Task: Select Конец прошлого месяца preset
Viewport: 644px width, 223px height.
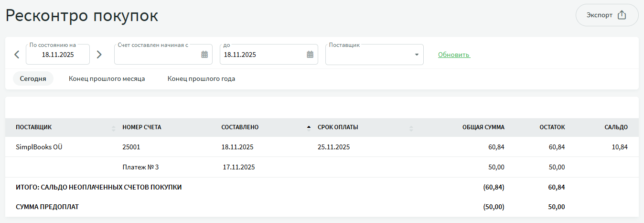Action: (x=107, y=78)
